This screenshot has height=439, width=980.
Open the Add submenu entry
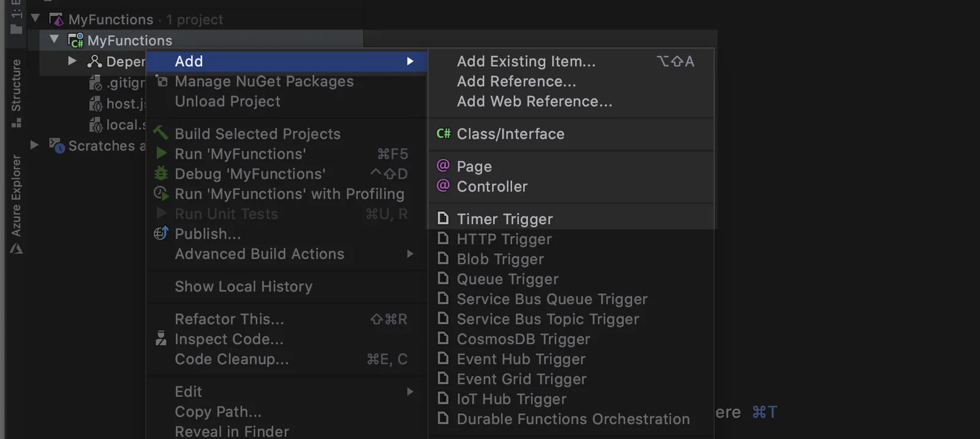(287, 61)
